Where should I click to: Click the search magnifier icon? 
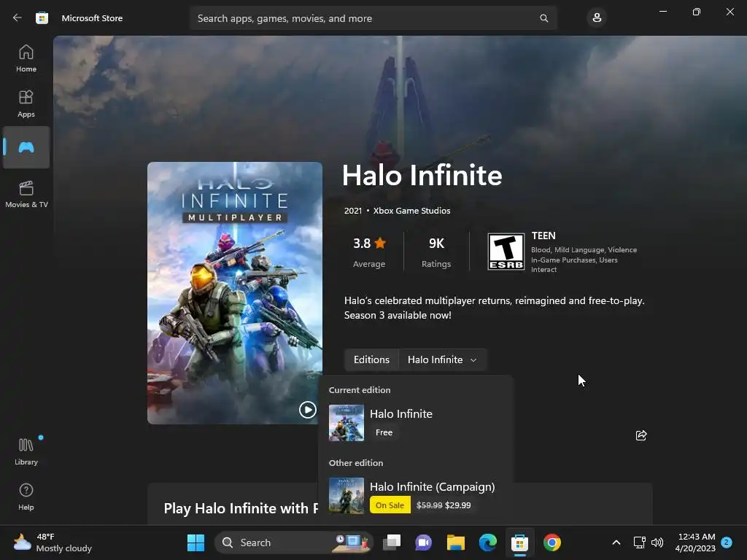[x=543, y=18]
